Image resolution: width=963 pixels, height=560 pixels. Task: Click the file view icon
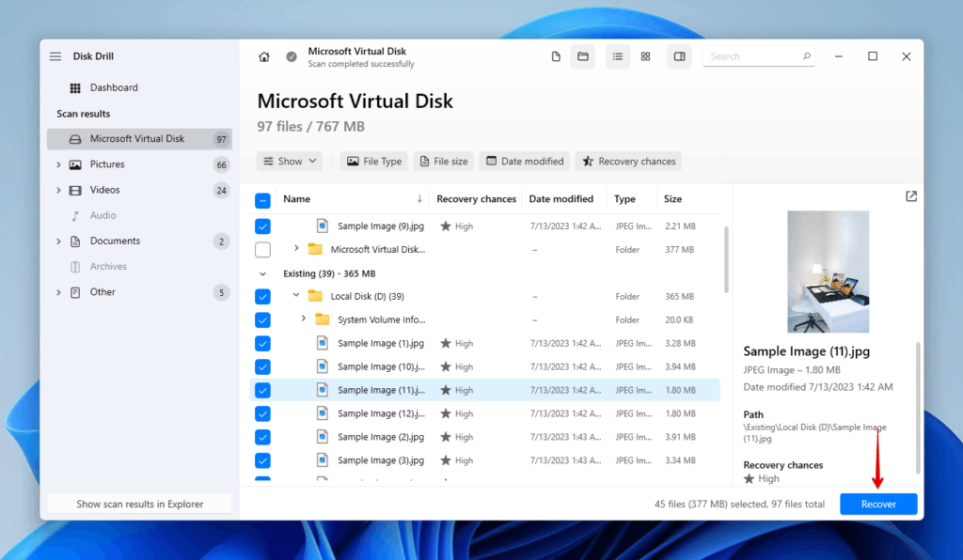(x=555, y=56)
